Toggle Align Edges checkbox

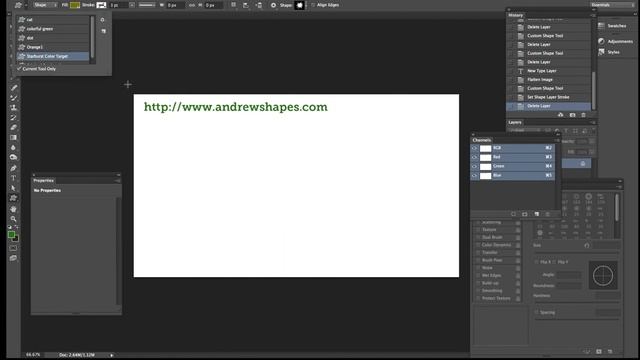click(x=313, y=5)
